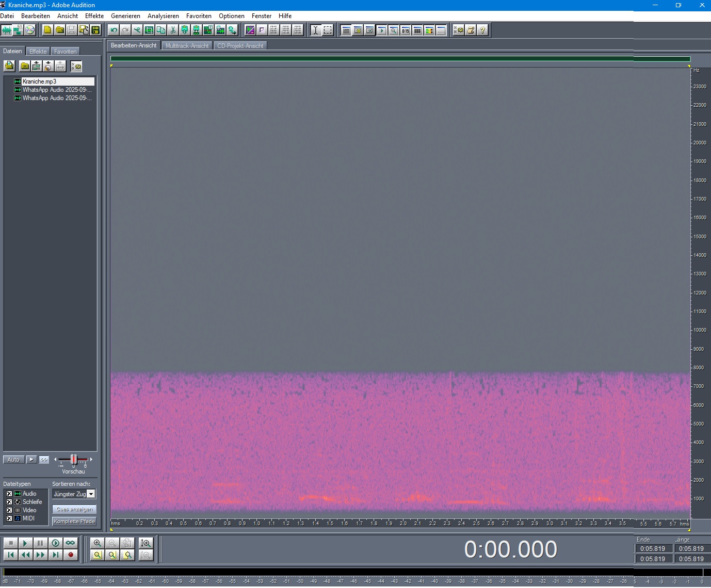
Task: Select the Kraniche.mp3 file in list
Action: [39, 81]
